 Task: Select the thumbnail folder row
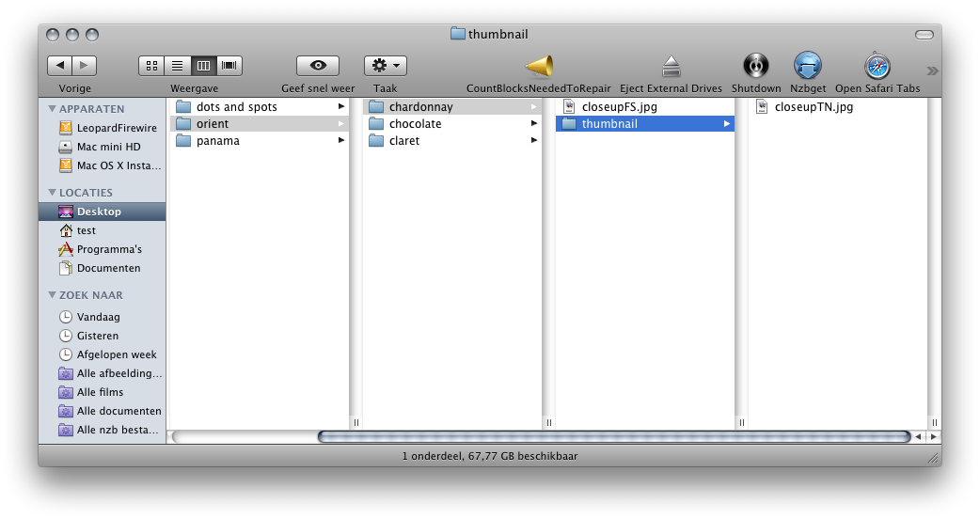645,124
